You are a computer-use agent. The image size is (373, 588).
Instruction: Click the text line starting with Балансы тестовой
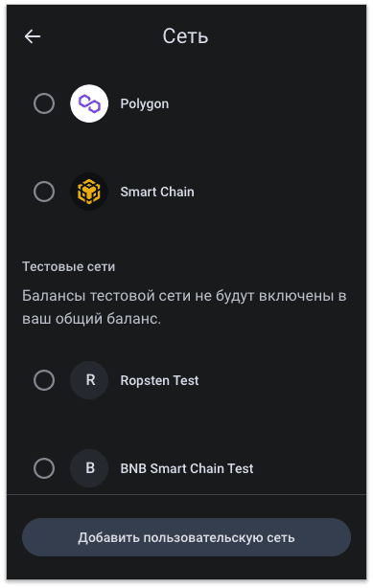coord(184,296)
